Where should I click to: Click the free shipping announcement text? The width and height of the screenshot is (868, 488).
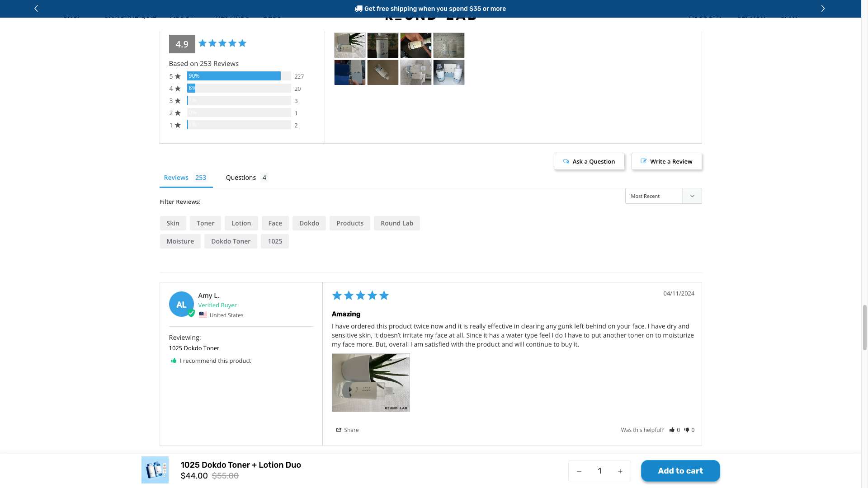click(435, 9)
